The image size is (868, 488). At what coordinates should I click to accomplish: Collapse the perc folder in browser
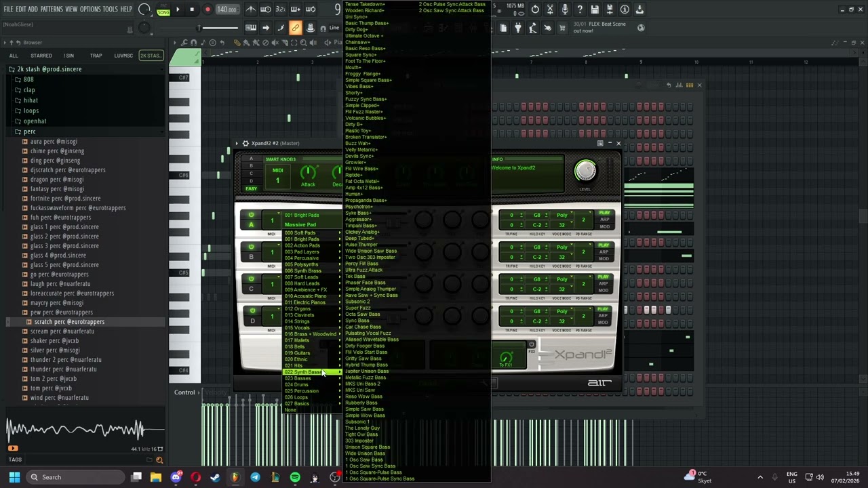[x=29, y=131]
